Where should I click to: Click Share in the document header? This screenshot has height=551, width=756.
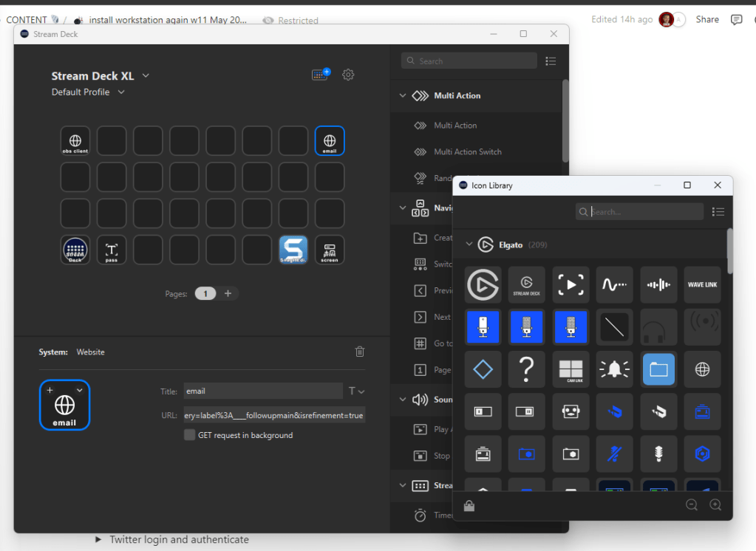[707, 19]
